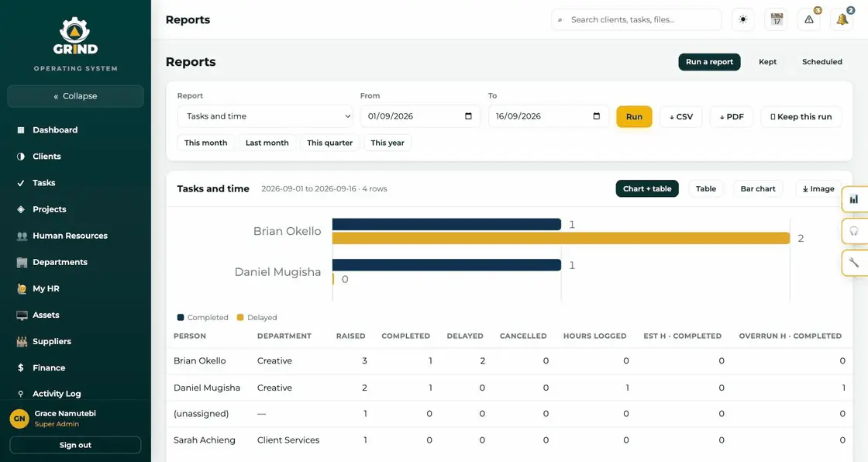Click Sign out button
This screenshot has height=462, width=868.
[75, 446]
